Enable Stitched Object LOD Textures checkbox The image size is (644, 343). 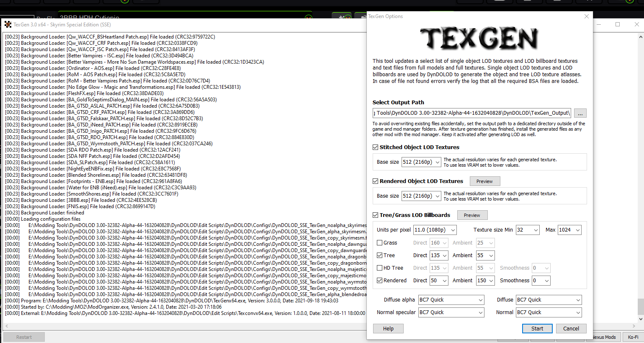tap(376, 147)
